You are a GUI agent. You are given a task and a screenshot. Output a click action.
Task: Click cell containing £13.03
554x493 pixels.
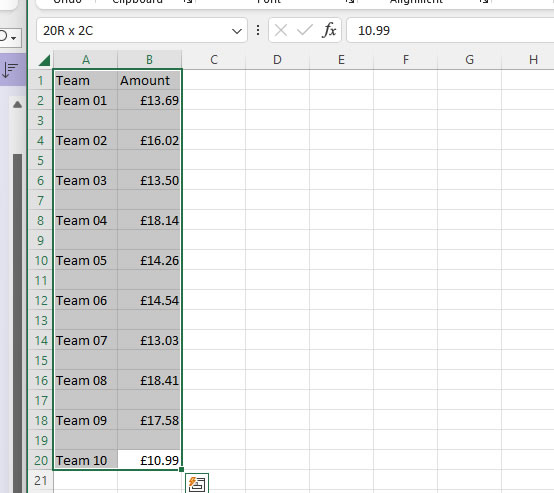point(149,340)
